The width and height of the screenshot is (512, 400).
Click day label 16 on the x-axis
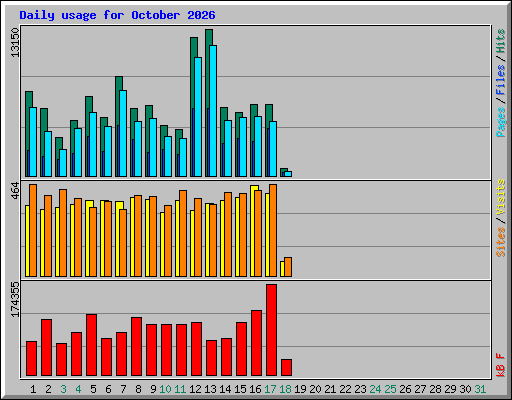[x=255, y=389]
